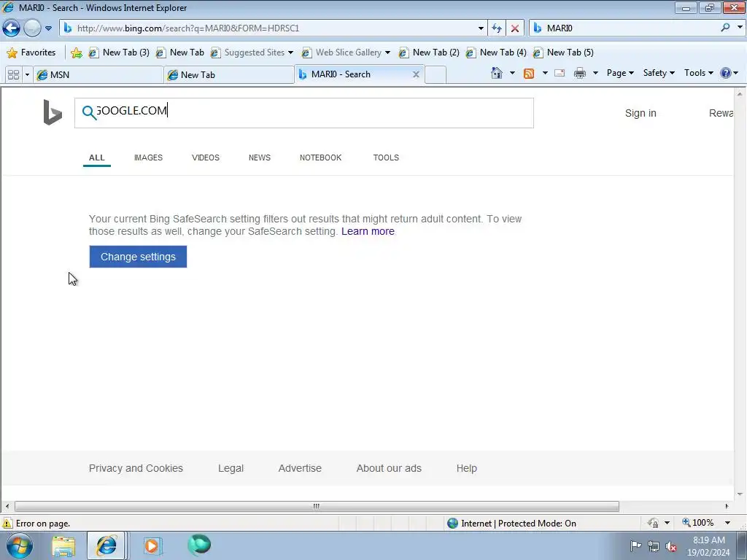
Task: Click the horizontal scrollbar thumb
Action: point(317,506)
